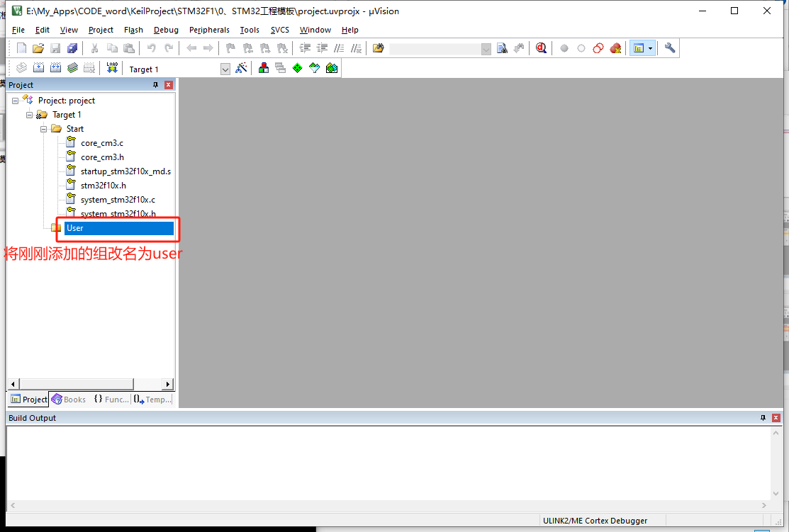Select the User group in project tree
Viewport: 789px width, 532px height.
(119, 228)
